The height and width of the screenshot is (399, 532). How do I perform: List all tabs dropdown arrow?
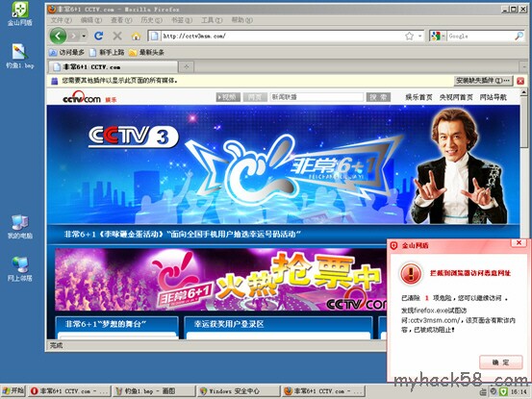pyautogui.click(x=523, y=66)
